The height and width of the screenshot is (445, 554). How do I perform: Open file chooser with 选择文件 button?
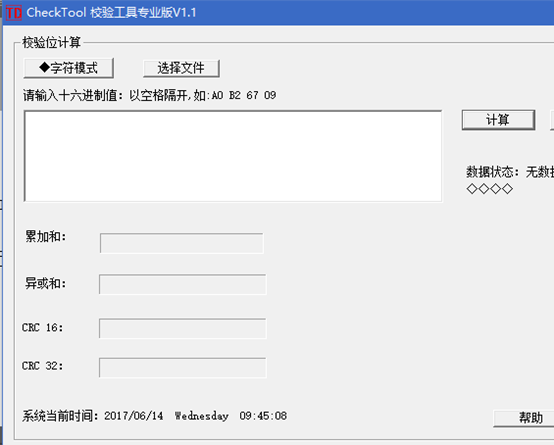coord(181,68)
